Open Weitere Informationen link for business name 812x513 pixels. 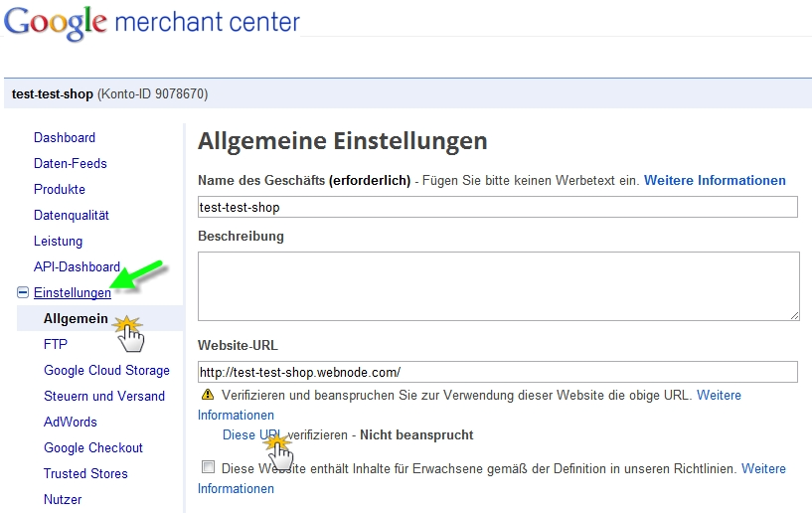click(x=715, y=180)
